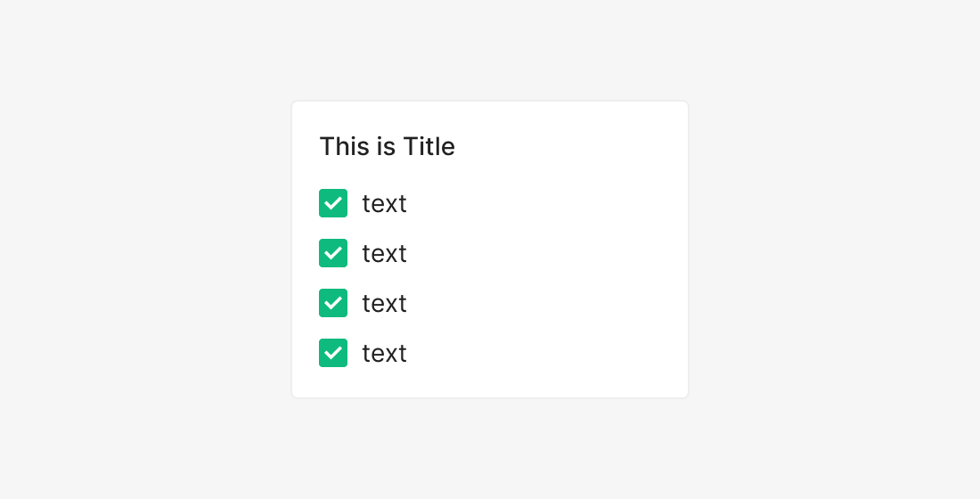The image size is (980, 499).
Task: Click the gray background right of the card
Action: [x=837, y=250]
